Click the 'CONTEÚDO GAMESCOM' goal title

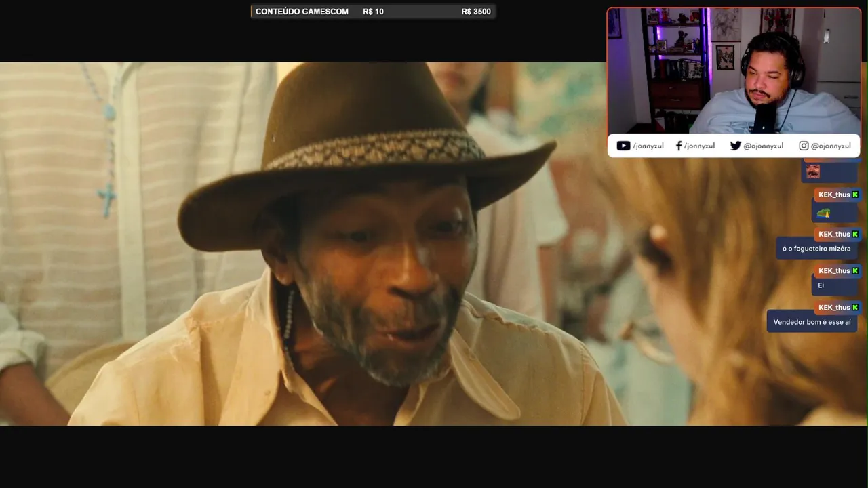[302, 12]
